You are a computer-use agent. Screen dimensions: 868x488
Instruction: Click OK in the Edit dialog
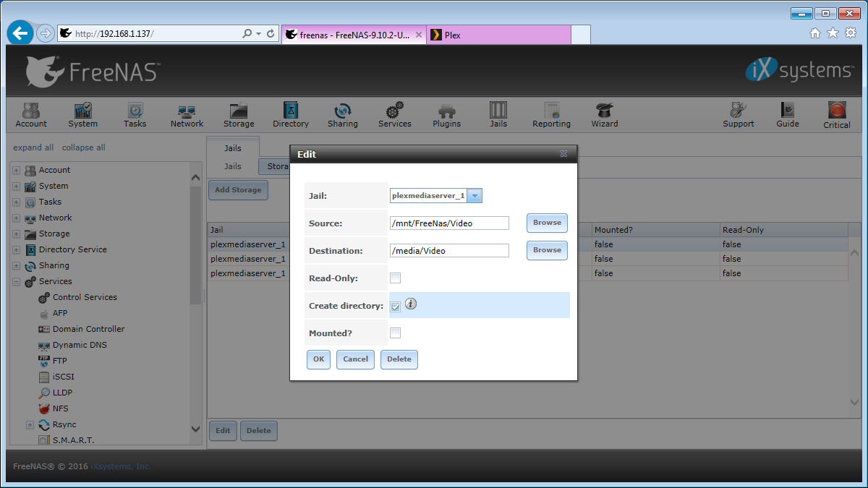[318, 359]
